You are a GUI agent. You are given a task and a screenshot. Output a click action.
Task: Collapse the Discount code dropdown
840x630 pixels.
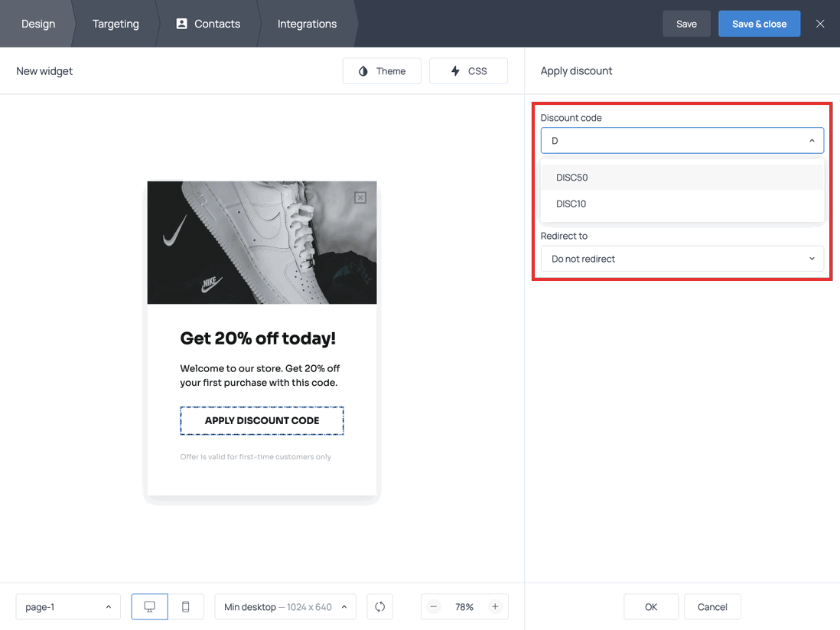[x=812, y=140]
